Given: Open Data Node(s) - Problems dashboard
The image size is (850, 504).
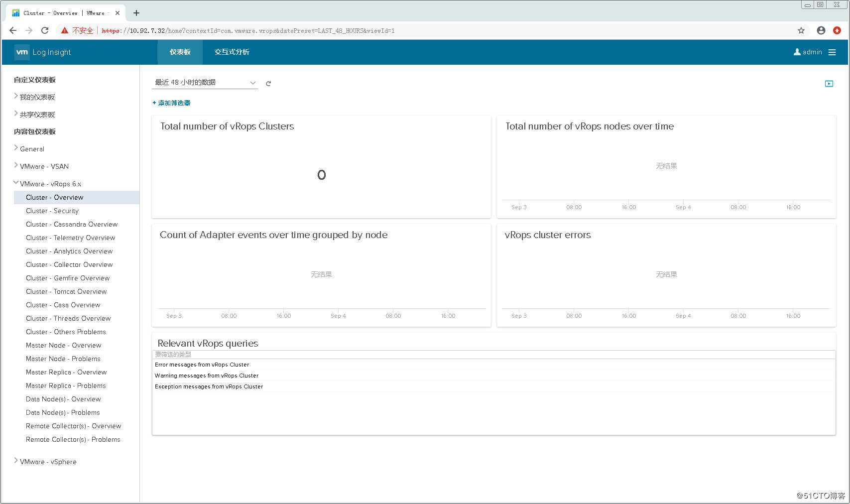Looking at the screenshot, I should [63, 412].
